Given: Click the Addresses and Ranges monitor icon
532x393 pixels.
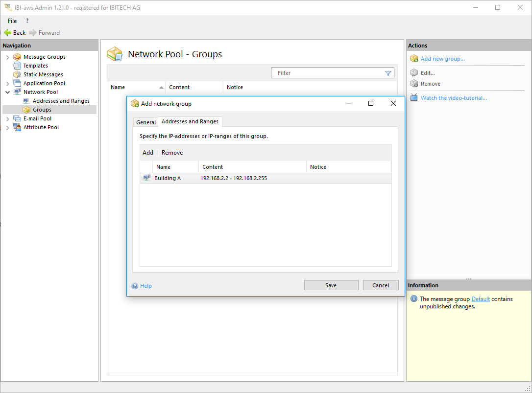Looking at the screenshot, I should coord(26,101).
